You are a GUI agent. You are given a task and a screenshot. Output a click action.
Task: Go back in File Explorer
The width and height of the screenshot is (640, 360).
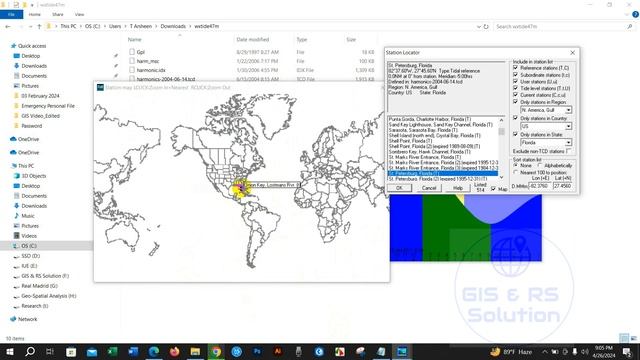[x=8, y=27]
